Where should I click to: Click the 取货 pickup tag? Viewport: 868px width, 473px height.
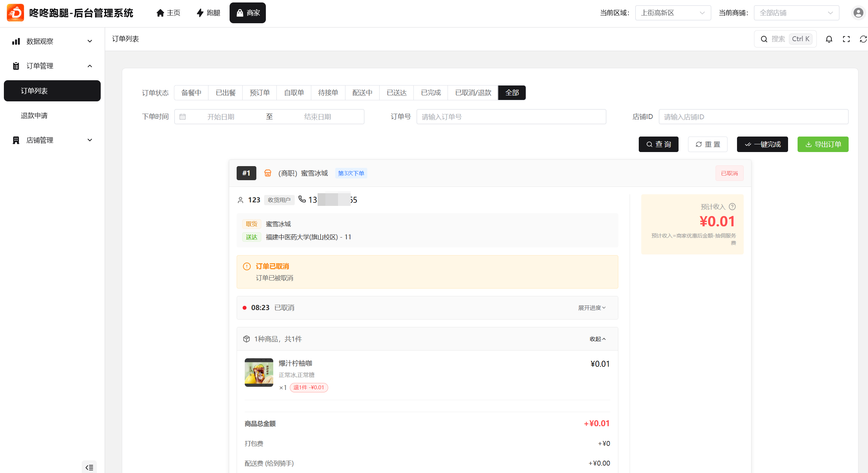tap(251, 224)
